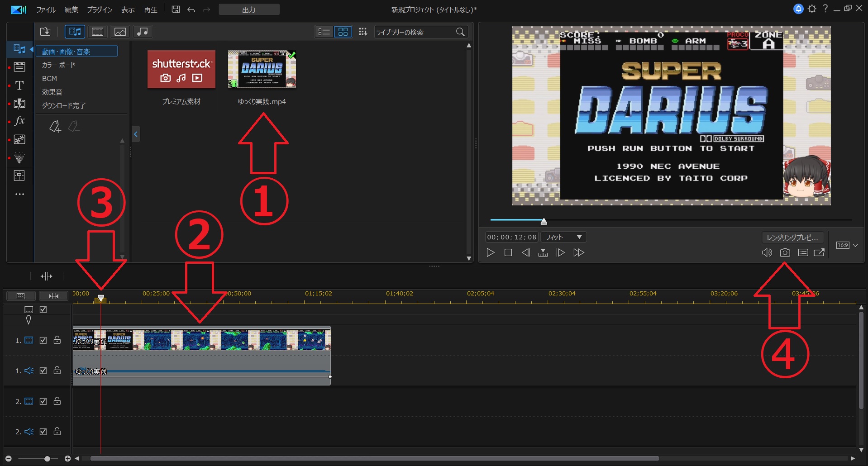Open the 再生 menu
Screen dimensions: 868x466
click(151, 10)
